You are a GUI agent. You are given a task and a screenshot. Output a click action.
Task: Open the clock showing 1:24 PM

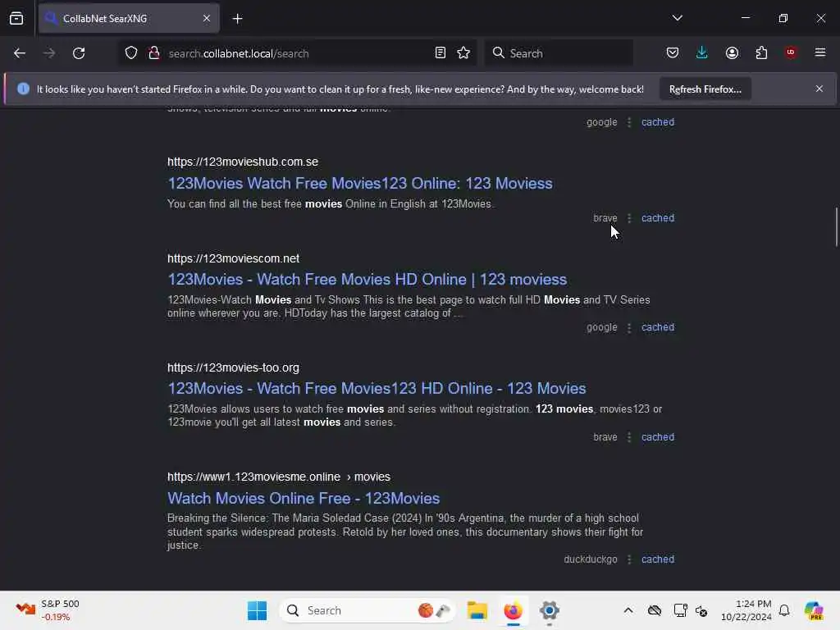point(746,610)
